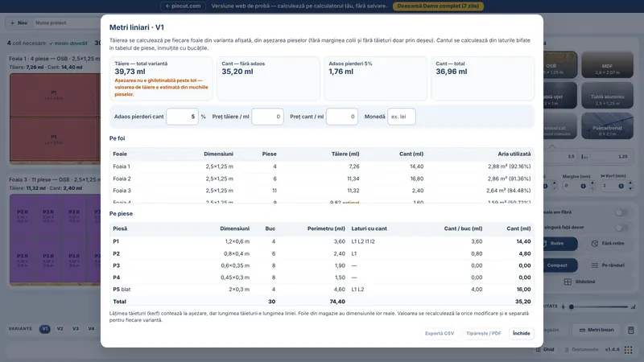Click the Fără rotire icon
Image resolution: width=644 pixels, height=362 pixels.
(595, 244)
